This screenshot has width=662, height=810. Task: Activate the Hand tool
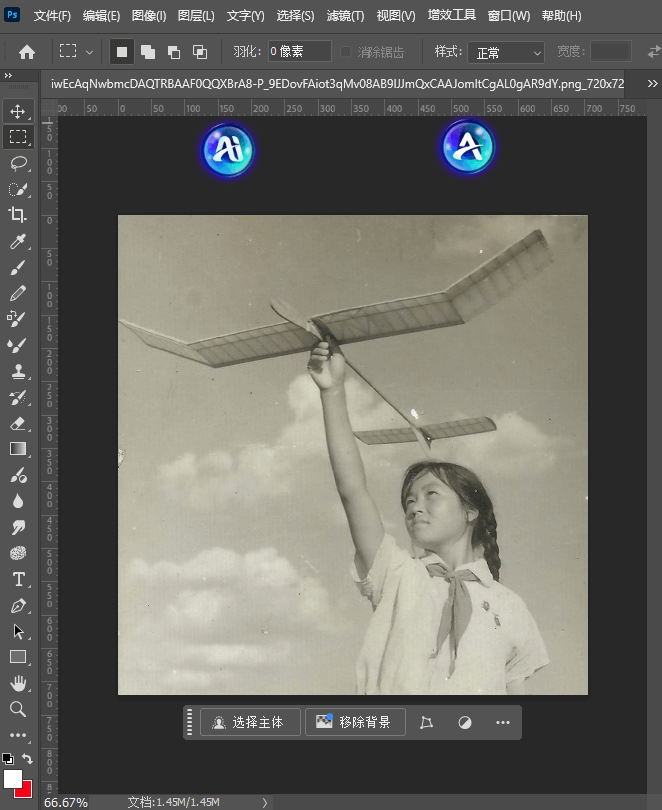pyautogui.click(x=18, y=683)
